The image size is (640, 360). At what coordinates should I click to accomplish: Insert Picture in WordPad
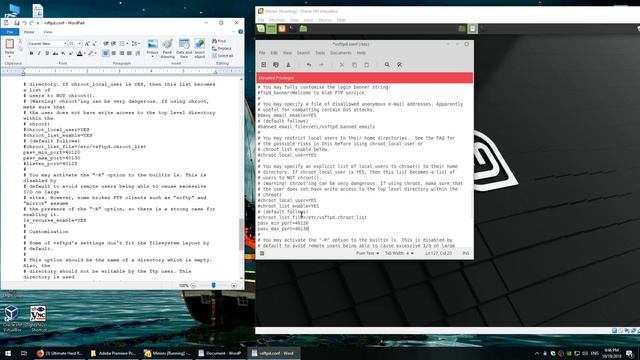152,47
